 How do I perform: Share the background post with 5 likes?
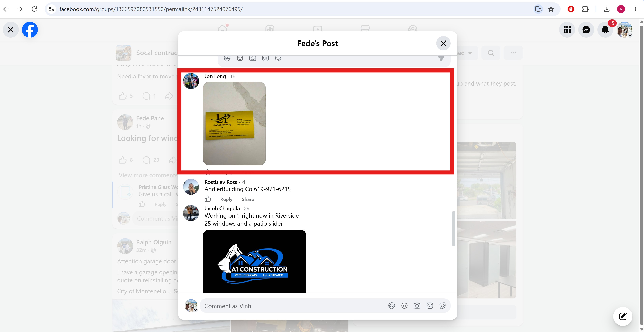(x=169, y=96)
